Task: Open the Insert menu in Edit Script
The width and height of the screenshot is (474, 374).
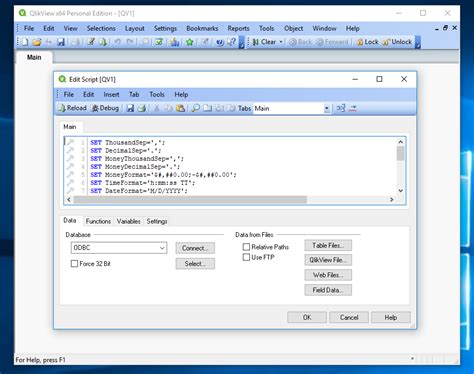Action: [x=111, y=95]
